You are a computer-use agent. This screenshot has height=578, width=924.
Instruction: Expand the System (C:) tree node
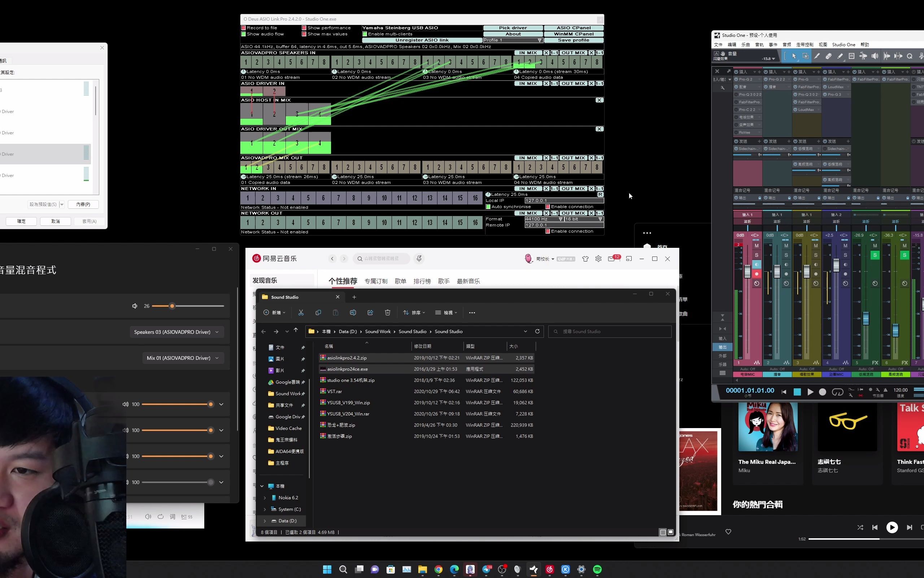(265, 509)
